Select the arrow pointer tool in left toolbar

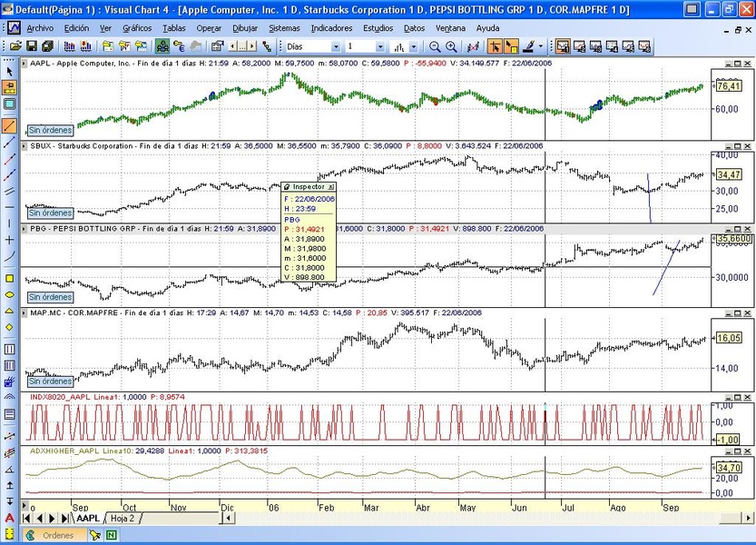pos(9,72)
